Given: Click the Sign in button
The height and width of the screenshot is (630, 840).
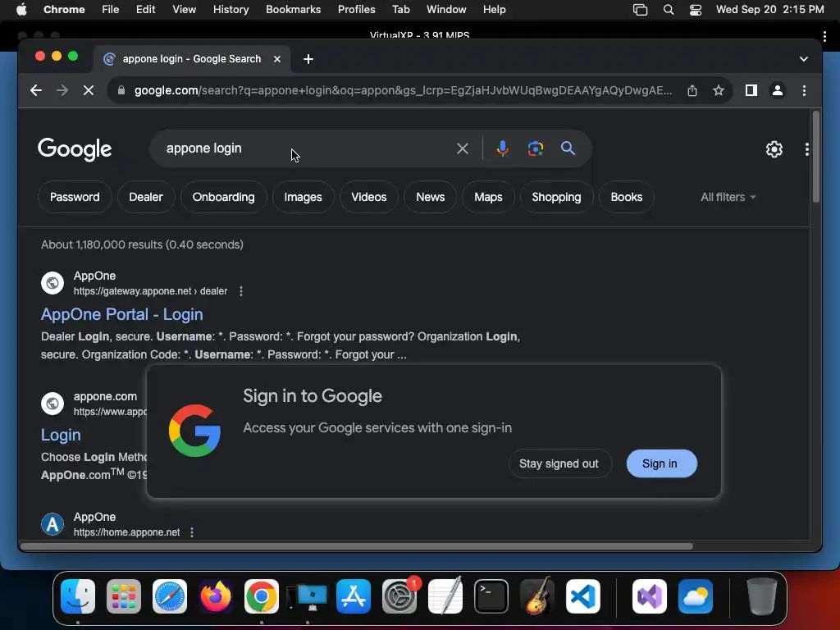Looking at the screenshot, I should (662, 463).
